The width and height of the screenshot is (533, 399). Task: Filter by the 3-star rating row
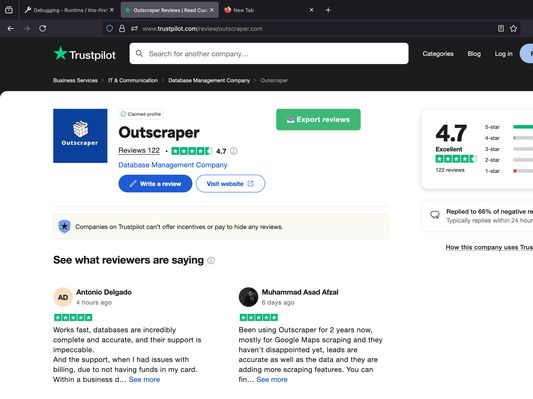coord(509,149)
